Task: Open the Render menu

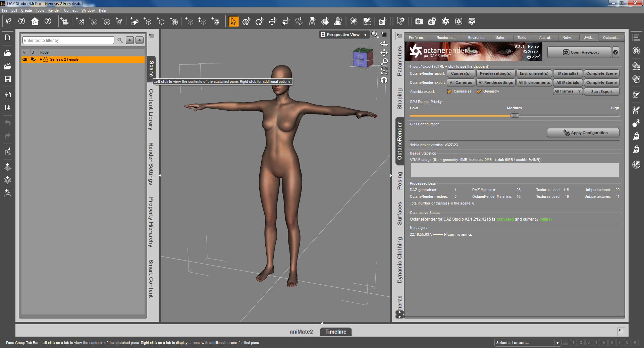Action: coord(54,10)
